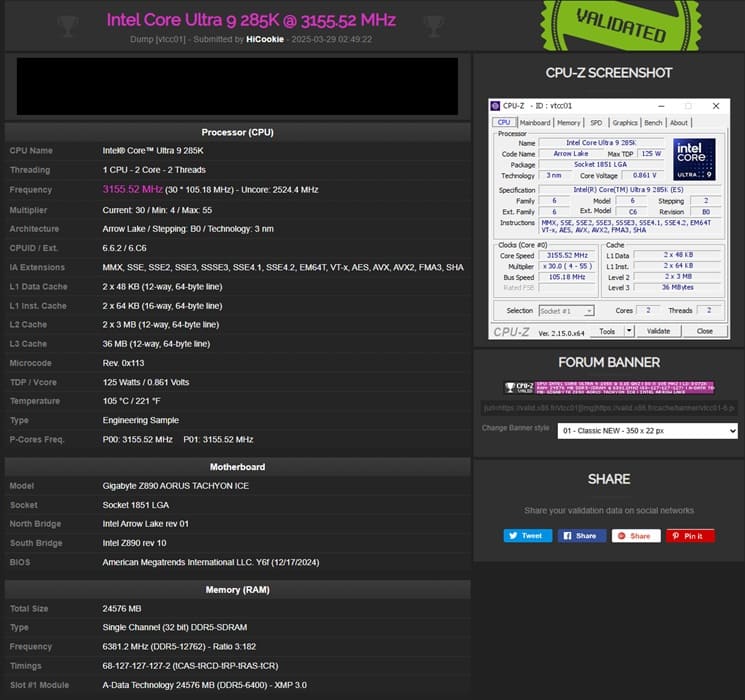Viewport: 745px width, 700px height.
Task: Click the 105 °C / 221 °F temperature value
Action: coord(131,401)
